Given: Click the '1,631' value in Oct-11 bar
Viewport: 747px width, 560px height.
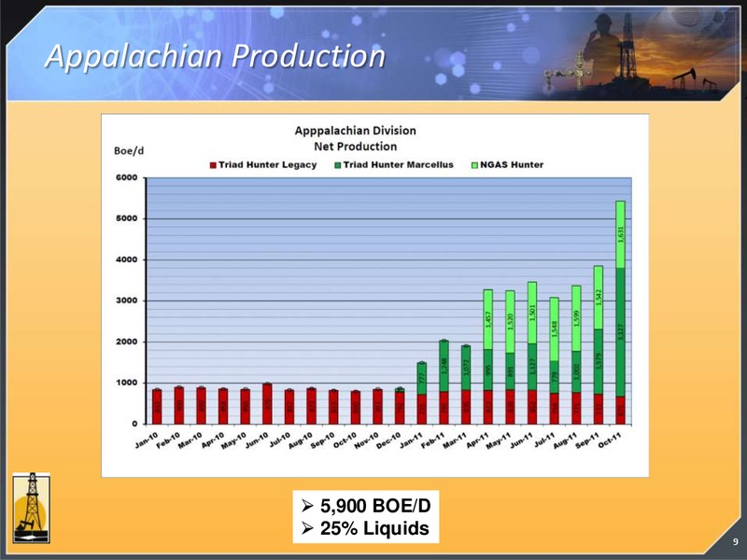Looking at the screenshot, I should click(621, 234).
